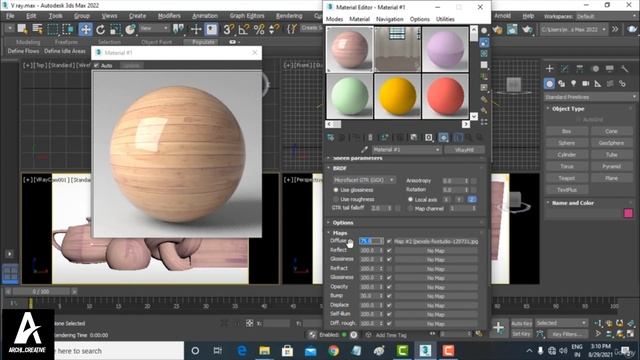Toggle the Bump map checkbox
Screen dimensions: 640x360
coord(389,296)
